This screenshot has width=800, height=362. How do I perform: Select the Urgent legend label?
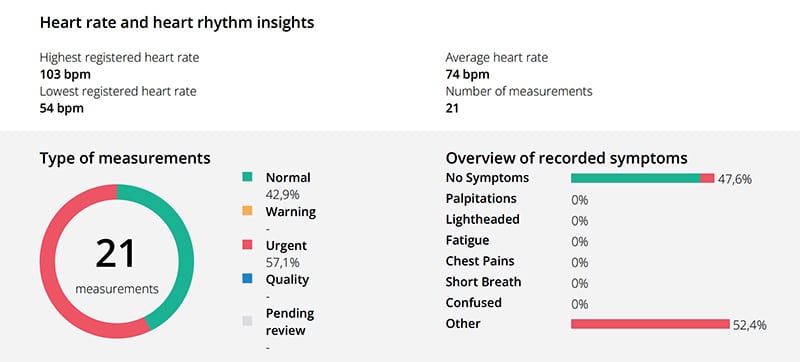286,245
